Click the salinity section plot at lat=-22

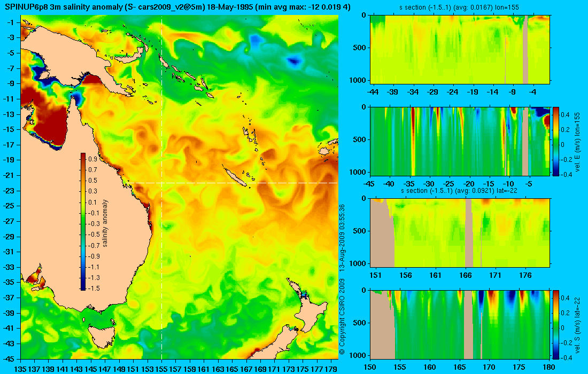460,233
